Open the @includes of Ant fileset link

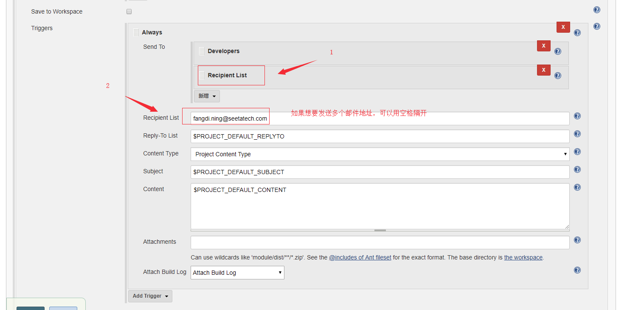(x=360, y=257)
